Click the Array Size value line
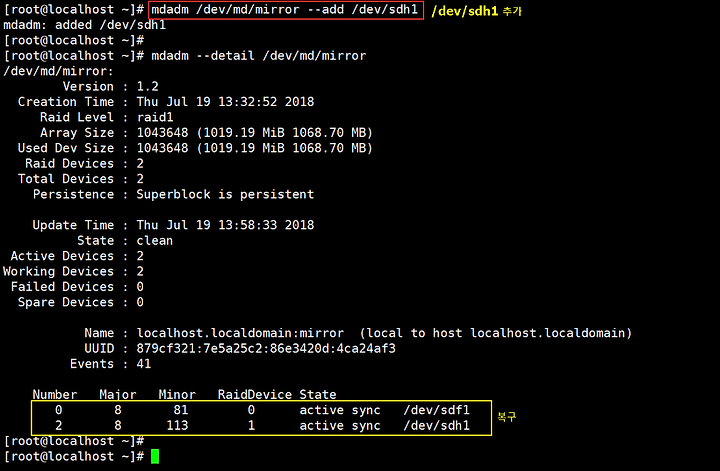This screenshot has height=471, width=720. point(254,133)
